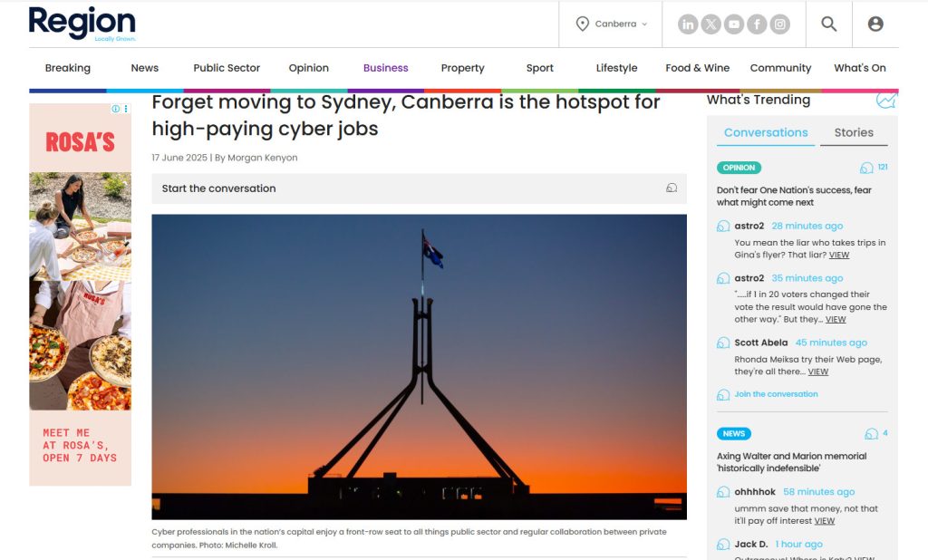Click comment icon next to astro2 28 minutes ago
The image size is (928, 560).
[x=723, y=227]
